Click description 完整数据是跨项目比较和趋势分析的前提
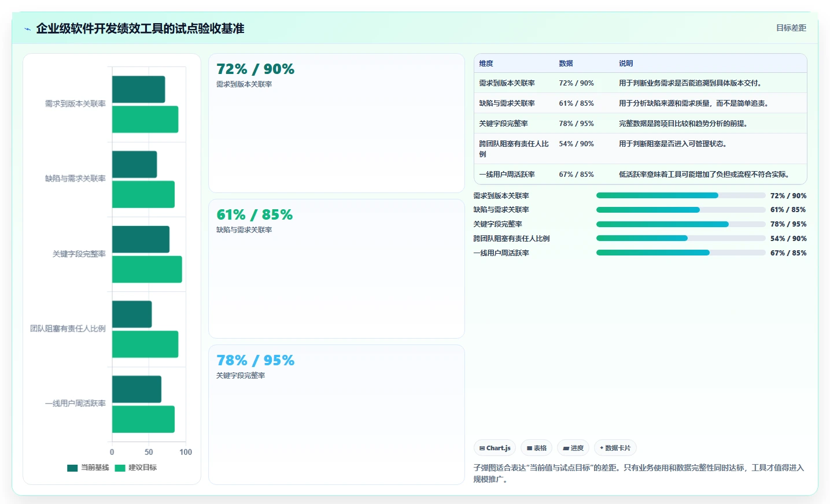 click(683, 124)
